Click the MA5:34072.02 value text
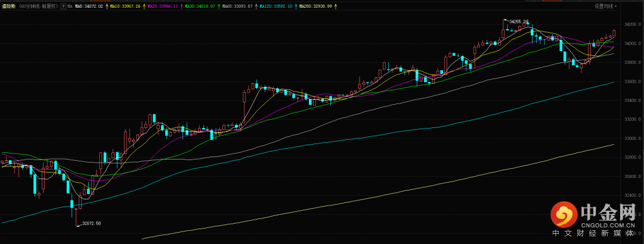Screen dimensions: 644x244 click(x=89, y=7)
